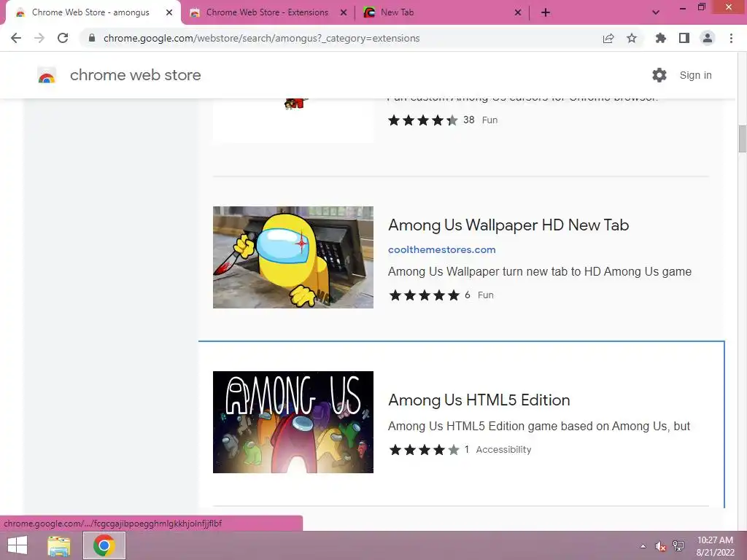
Task: Close the Chrome Web Store - amongus tab
Action: (x=169, y=12)
